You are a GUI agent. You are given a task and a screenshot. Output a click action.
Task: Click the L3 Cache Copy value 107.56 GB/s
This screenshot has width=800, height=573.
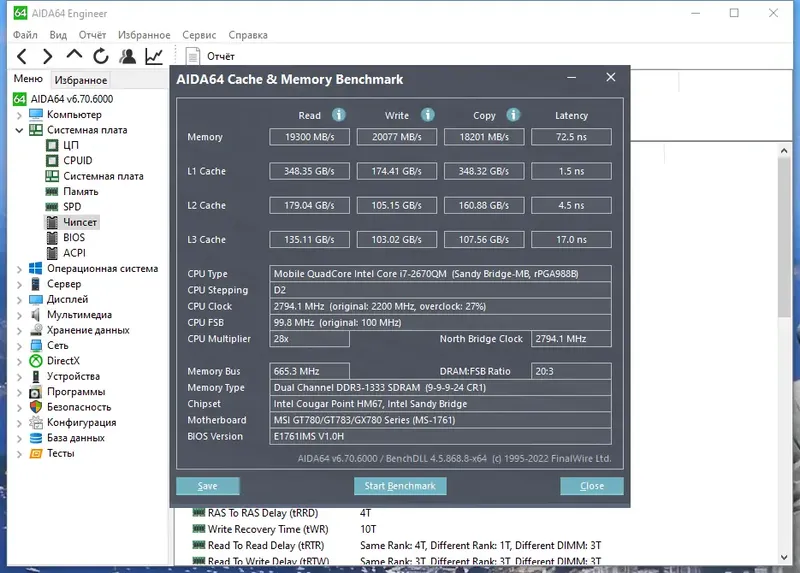click(x=484, y=239)
